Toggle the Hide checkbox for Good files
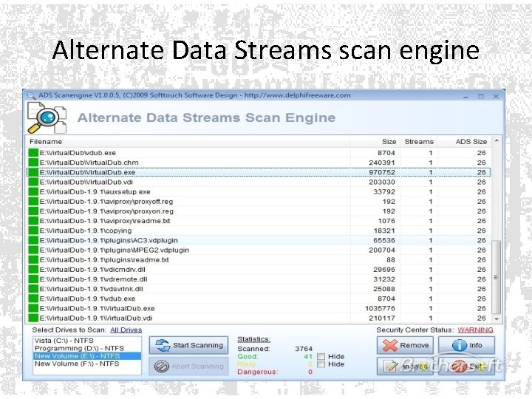Image resolution: width=532 pixels, height=399 pixels. point(321,356)
